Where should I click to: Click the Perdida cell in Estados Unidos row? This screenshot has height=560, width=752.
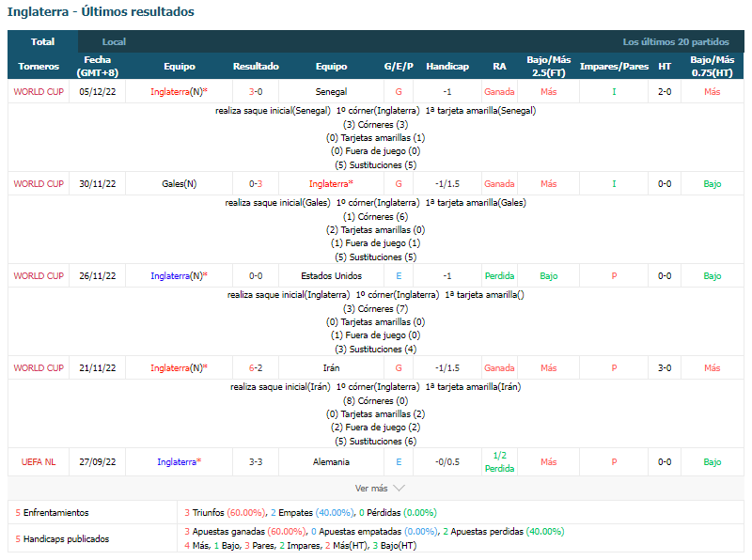[x=499, y=275]
